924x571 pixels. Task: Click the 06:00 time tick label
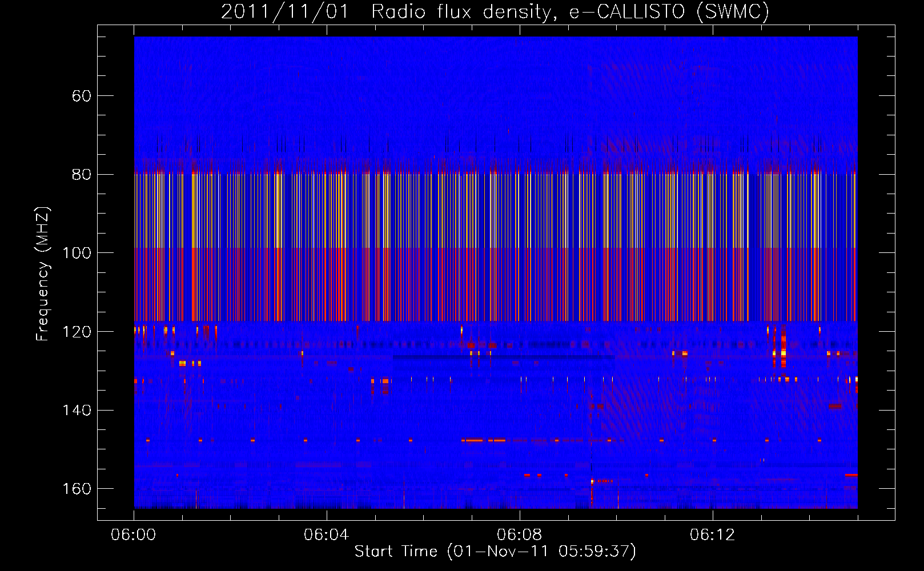[134, 535]
